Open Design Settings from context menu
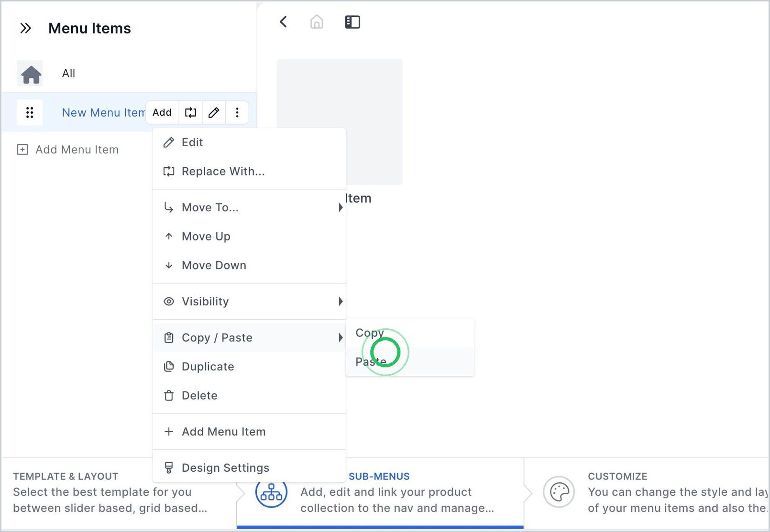Viewport: 770px width, 532px height. (249, 468)
